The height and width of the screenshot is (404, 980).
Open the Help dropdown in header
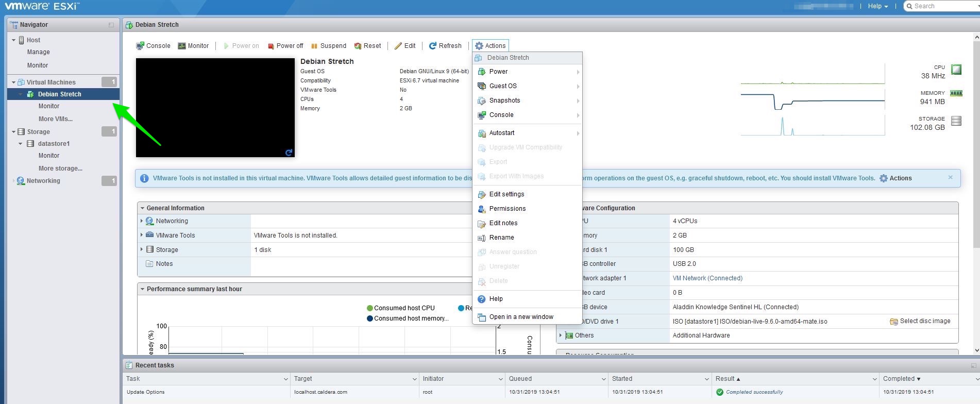[877, 6]
